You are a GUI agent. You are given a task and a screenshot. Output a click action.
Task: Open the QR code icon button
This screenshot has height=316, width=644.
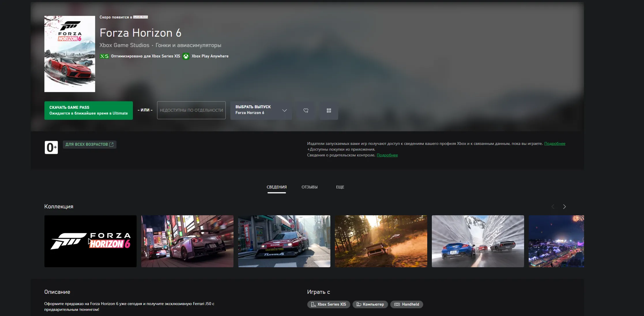pyautogui.click(x=329, y=111)
